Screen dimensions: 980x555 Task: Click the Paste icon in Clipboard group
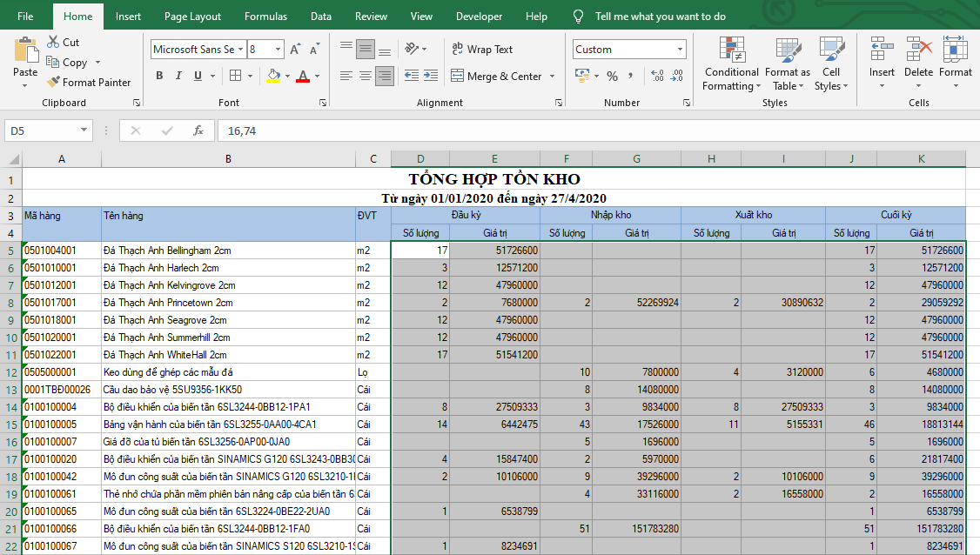point(25,51)
